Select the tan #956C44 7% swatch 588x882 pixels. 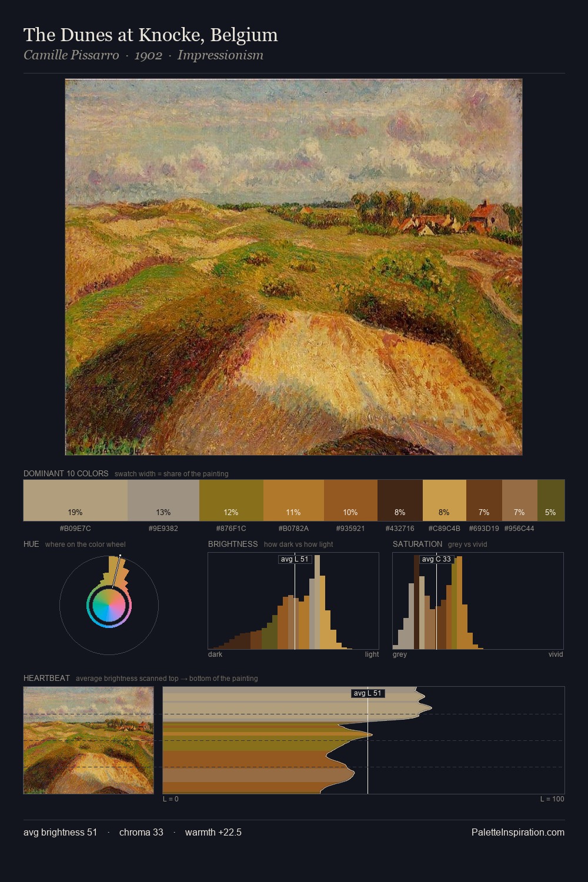click(x=519, y=500)
